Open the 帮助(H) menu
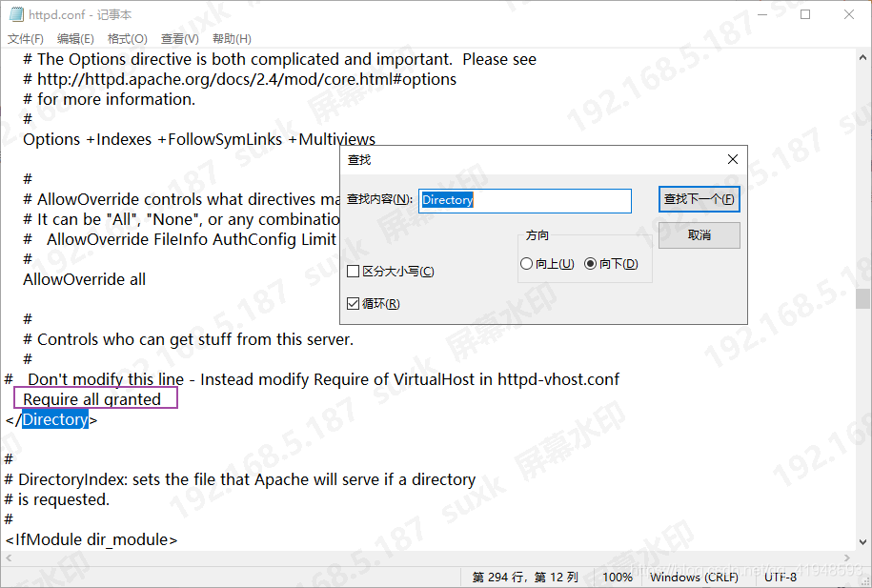This screenshot has width=872, height=588. pos(232,39)
